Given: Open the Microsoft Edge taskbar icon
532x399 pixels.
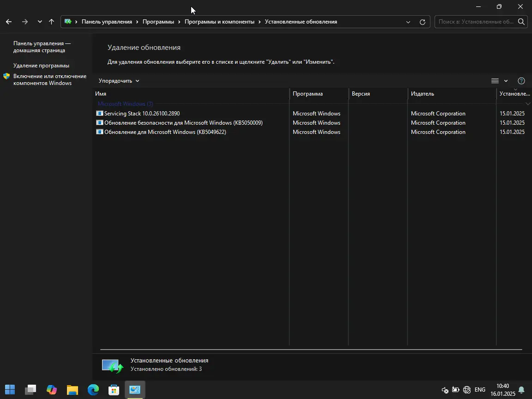Looking at the screenshot, I should [93, 390].
